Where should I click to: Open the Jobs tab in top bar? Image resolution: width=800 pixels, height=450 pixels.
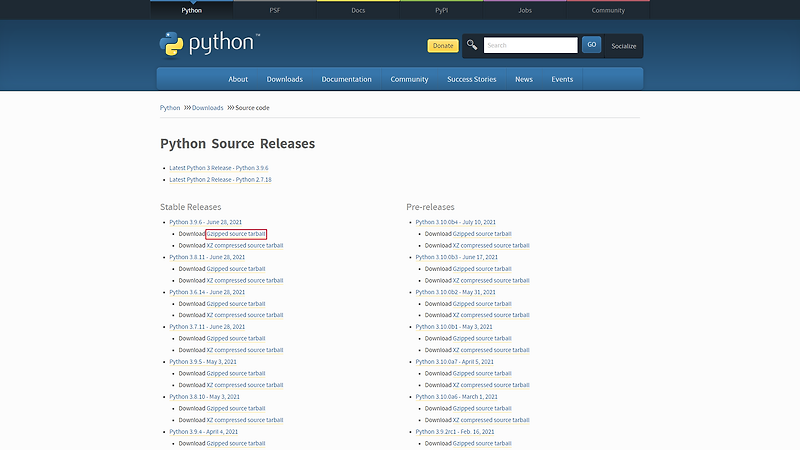[525, 10]
